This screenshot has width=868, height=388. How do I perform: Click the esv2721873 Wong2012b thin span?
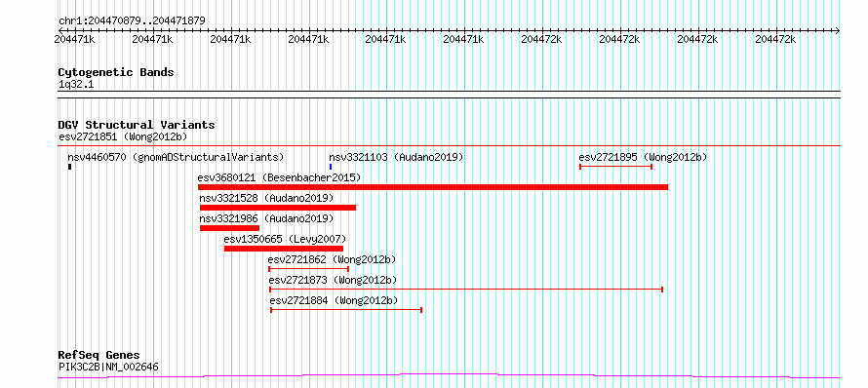pos(466,290)
